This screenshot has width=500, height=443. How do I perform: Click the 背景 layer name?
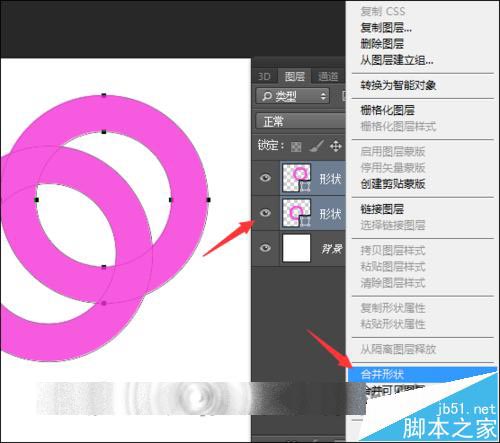(332, 249)
